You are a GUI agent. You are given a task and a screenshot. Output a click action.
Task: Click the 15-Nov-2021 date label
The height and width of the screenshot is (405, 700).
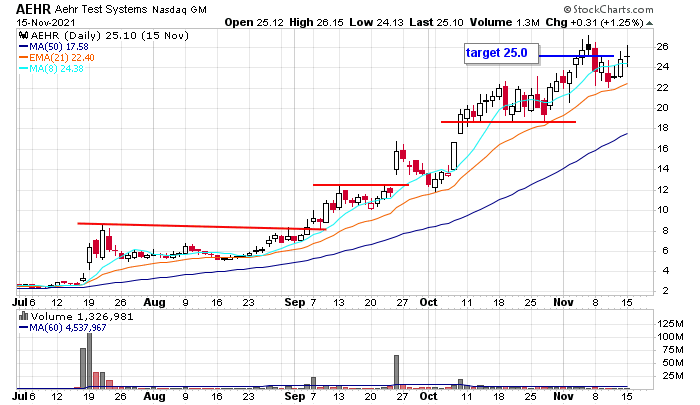(x=46, y=23)
